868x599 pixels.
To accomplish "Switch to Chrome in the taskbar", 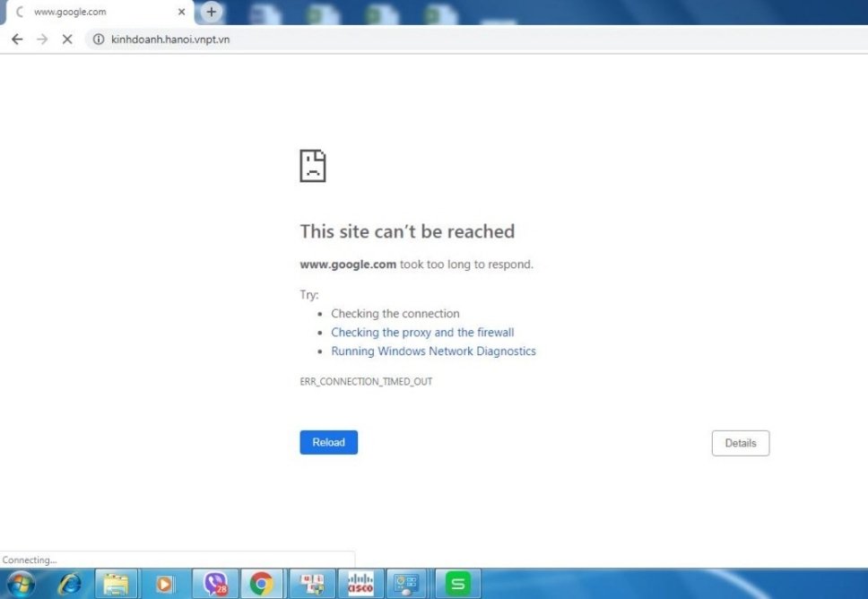I will [x=262, y=584].
